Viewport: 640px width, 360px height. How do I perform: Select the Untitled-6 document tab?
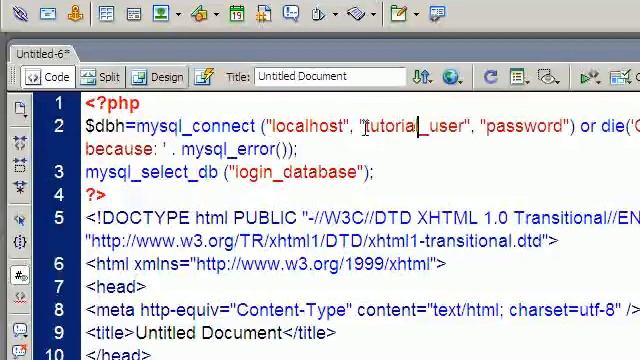tap(43, 54)
